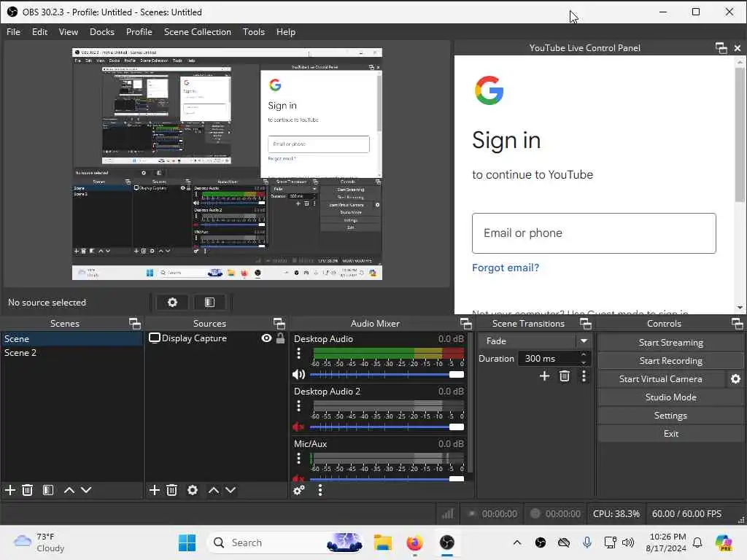Click Start Virtual Camera button
The width and height of the screenshot is (747, 560).
coord(661,379)
